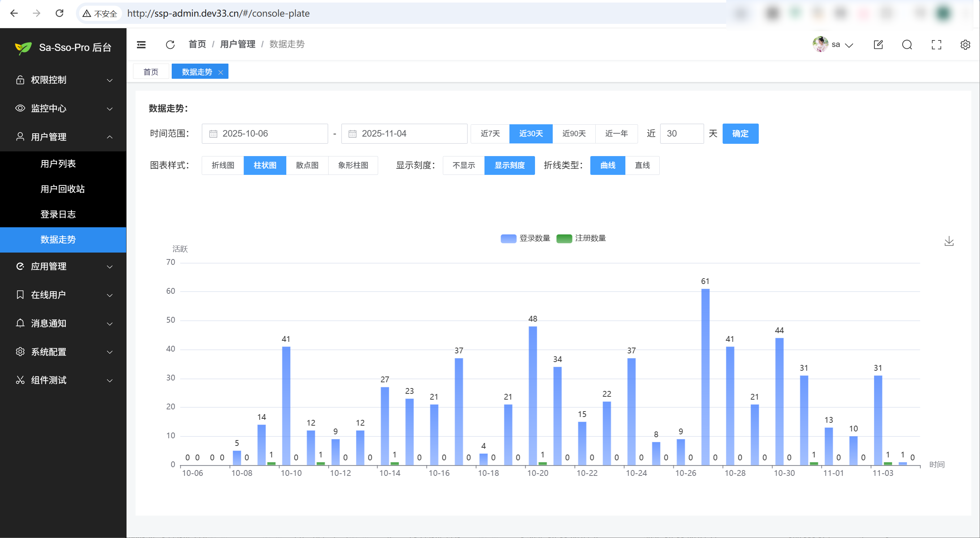
Task: Choose 不显示 for scale display
Action: (463, 165)
